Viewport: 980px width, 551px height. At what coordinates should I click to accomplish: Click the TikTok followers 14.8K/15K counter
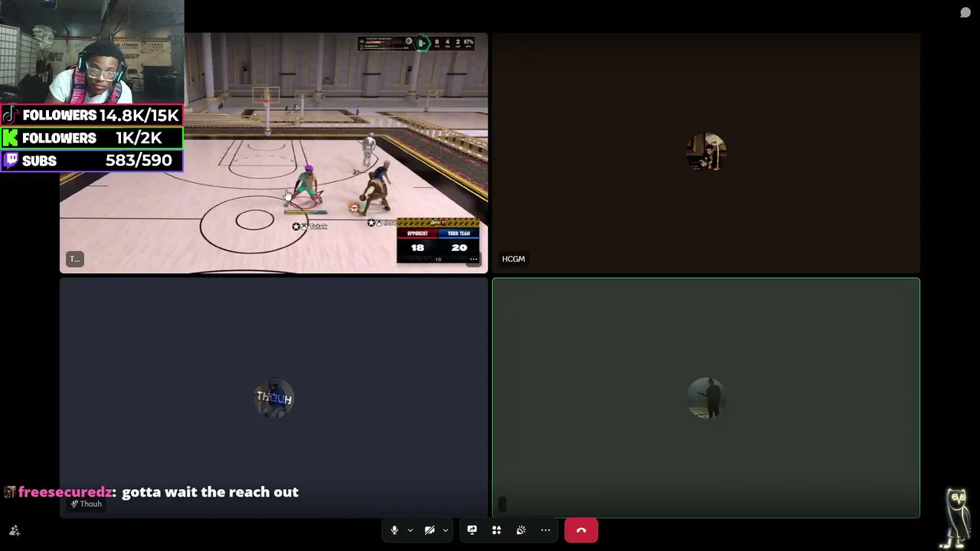pos(92,116)
